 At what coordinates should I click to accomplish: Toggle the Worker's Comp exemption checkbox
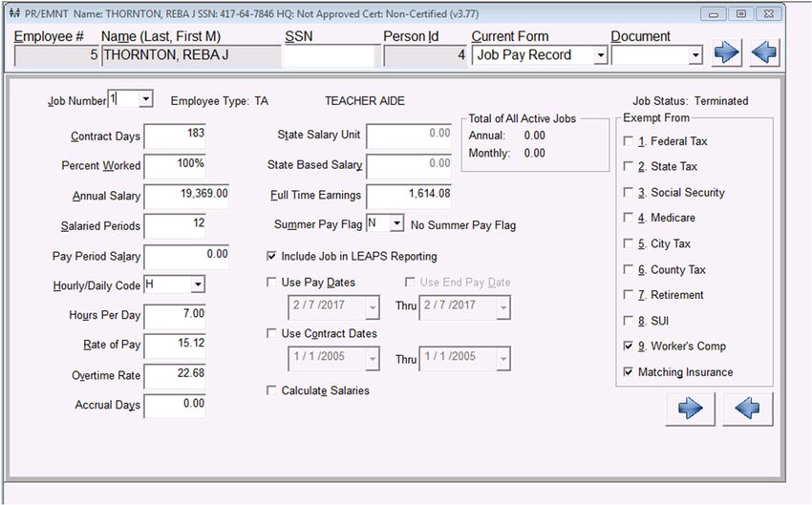click(x=628, y=347)
